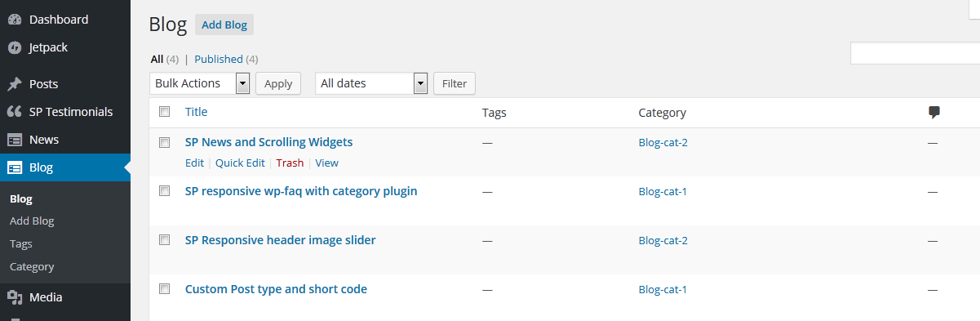Click the SP Testimonials quote icon
Screen dimensions: 980x321
click(x=14, y=112)
